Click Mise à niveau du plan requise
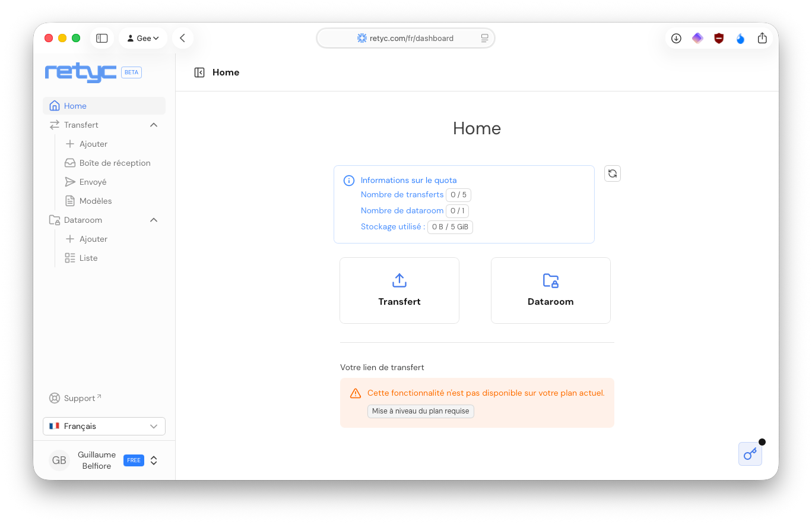 pyautogui.click(x=421, y=411)
